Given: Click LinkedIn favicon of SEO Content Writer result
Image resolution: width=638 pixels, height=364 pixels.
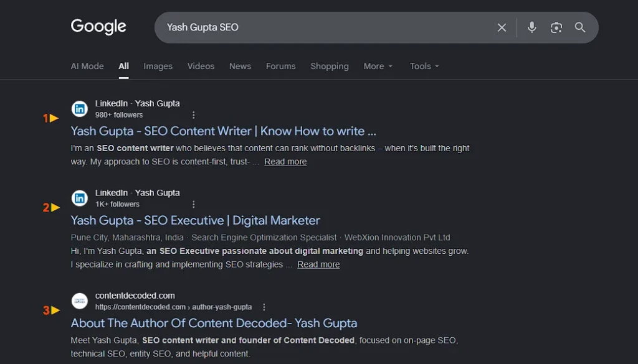Looking at the screenshot, I should click(x=80, y=109).
